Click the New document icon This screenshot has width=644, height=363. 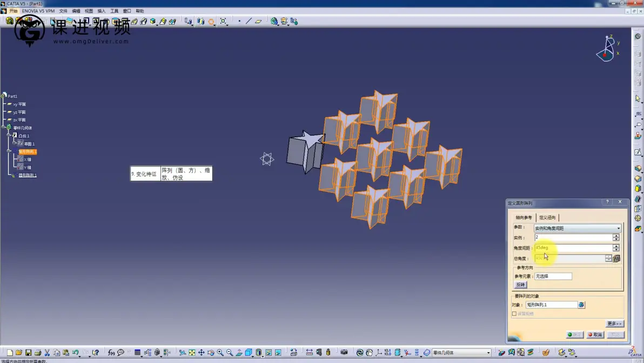click(9, 353)
